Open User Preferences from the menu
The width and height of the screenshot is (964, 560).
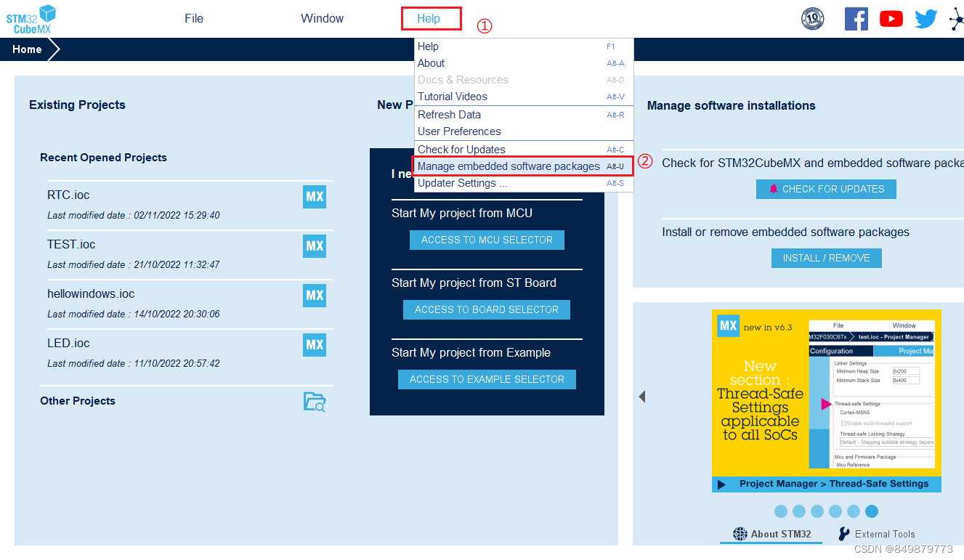click(524, 131)
